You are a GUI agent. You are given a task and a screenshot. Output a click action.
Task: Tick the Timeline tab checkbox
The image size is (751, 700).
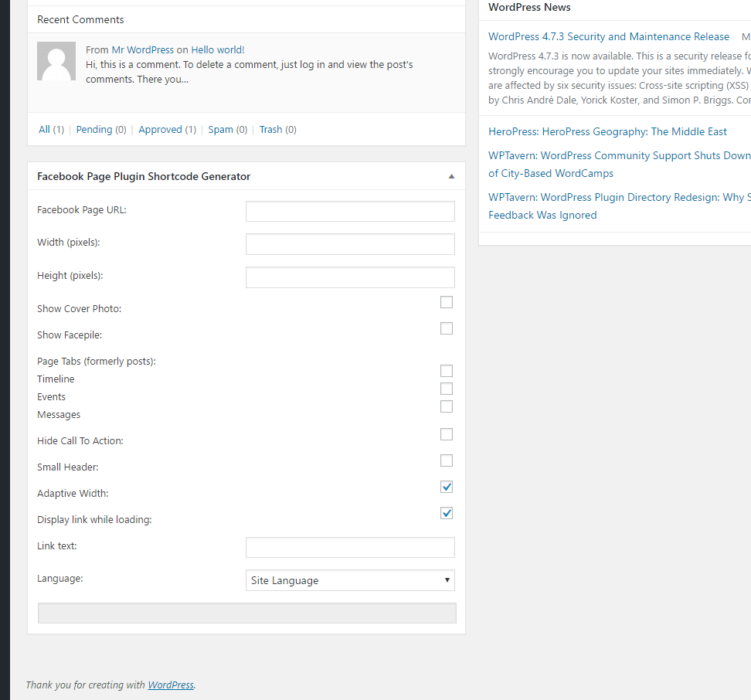447,371
